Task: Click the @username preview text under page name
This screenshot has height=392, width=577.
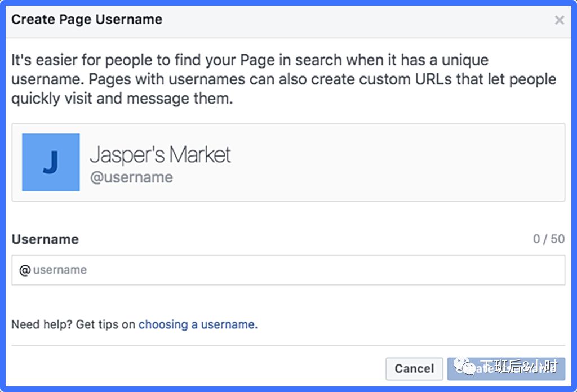Action: pyautogui.click(x=131, y=177)
